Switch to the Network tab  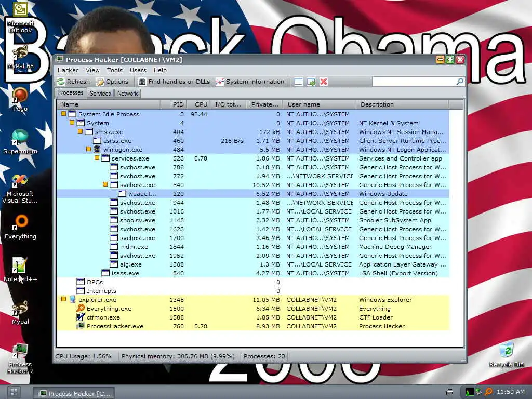tap(127, 94)
